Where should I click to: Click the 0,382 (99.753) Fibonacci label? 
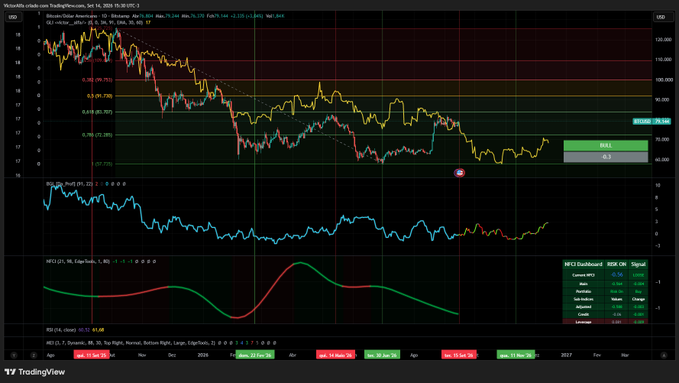97,80
